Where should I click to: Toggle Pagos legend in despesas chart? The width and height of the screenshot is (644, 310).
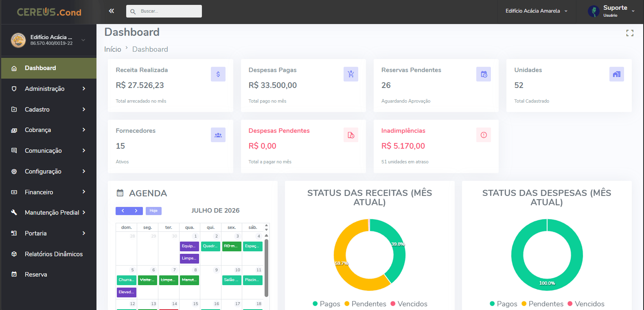pyautogui.click(x=503, y=304)
